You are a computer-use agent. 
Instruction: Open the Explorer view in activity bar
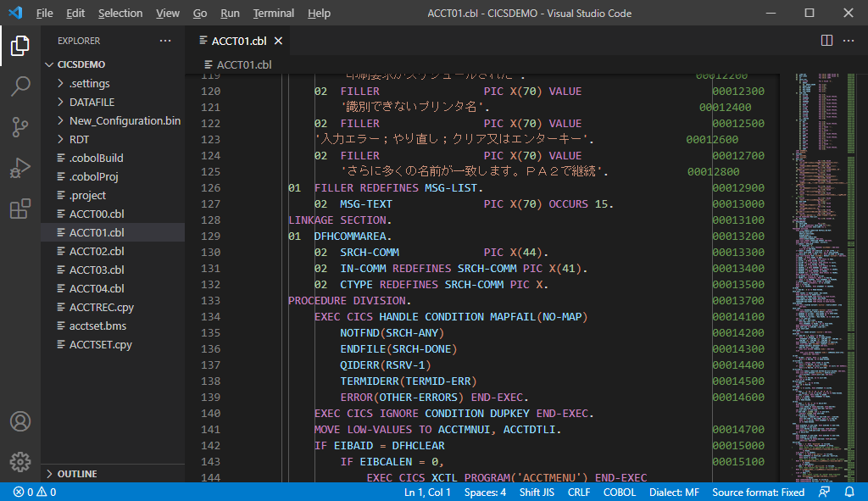tap(20, 46)
